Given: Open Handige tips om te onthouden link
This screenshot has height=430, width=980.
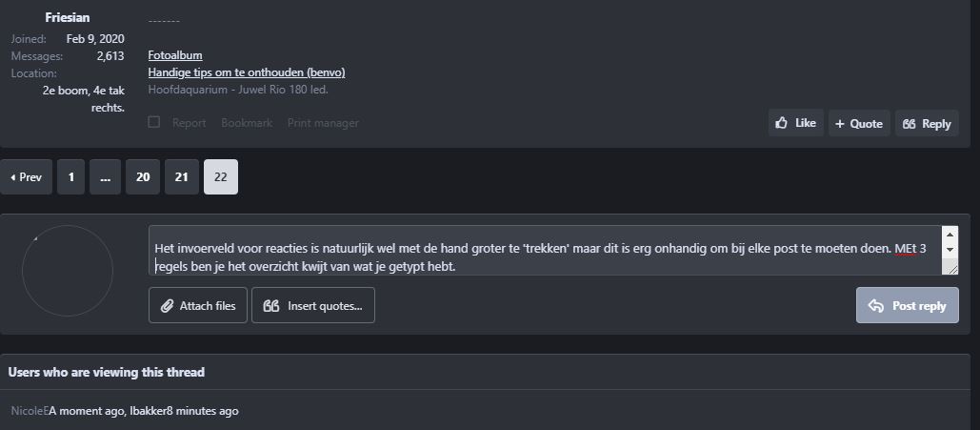Looking at the screenshot, I should (246, 72).
